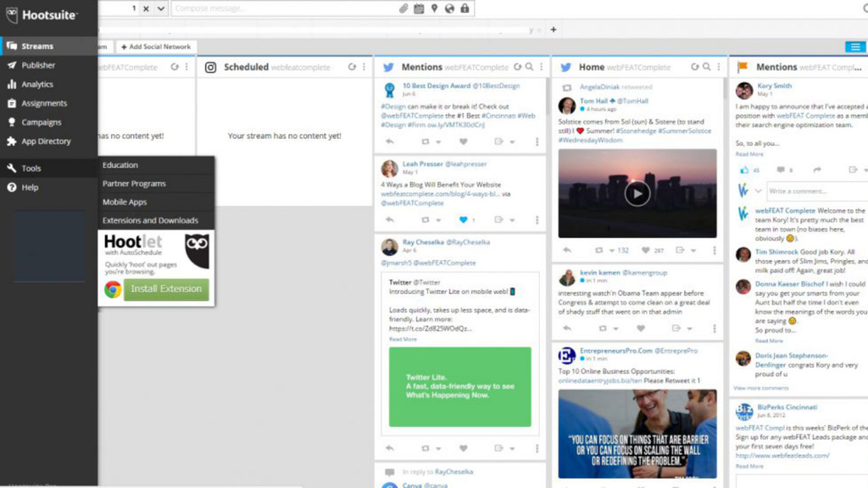This screenshot has height=488, width=868.
Task: Reply to Tom Hall's Solstice tweet
Action: click(x=567, y=250)
